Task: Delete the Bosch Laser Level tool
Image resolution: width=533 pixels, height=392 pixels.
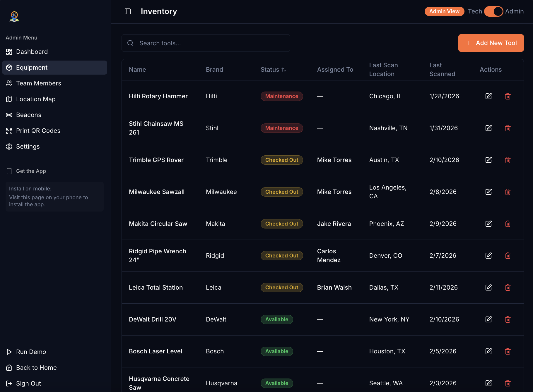Action: [x=508, y=351]
